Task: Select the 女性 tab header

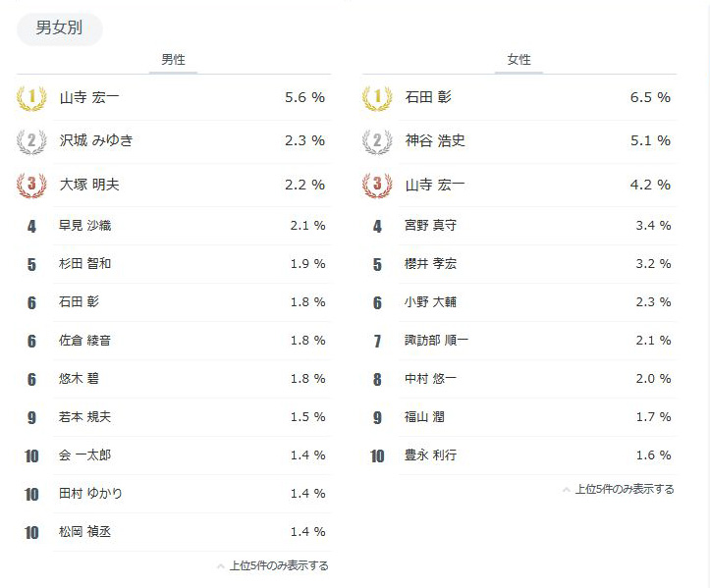Action: click(x=519, y=60)
